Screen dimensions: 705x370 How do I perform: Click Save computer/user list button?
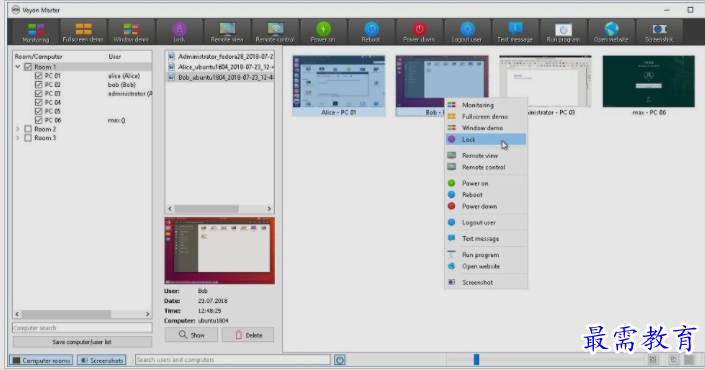tap(82, 342)
